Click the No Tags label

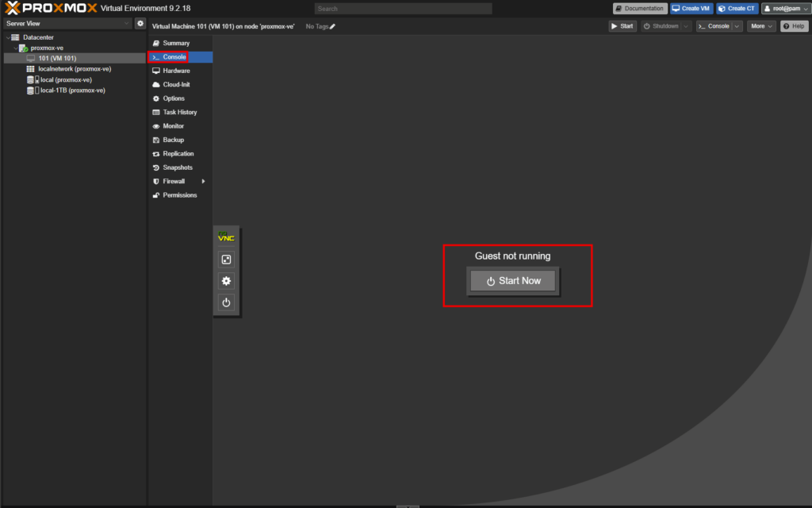[x=317, y=26]
